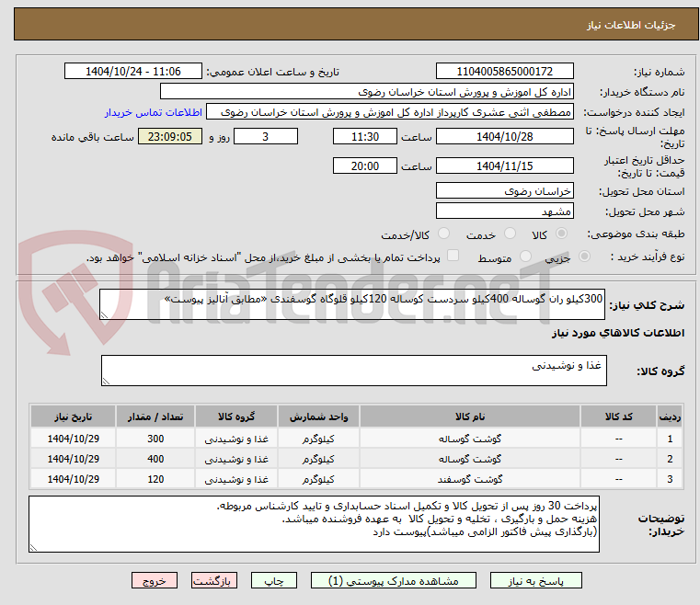Click quantity 300 in the table
The height and width of the screenshot is (605, 700).
[x=155, y=439]
